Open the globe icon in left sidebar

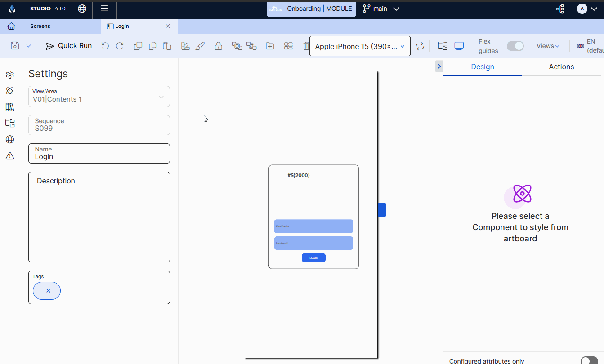tap(10, 139)
